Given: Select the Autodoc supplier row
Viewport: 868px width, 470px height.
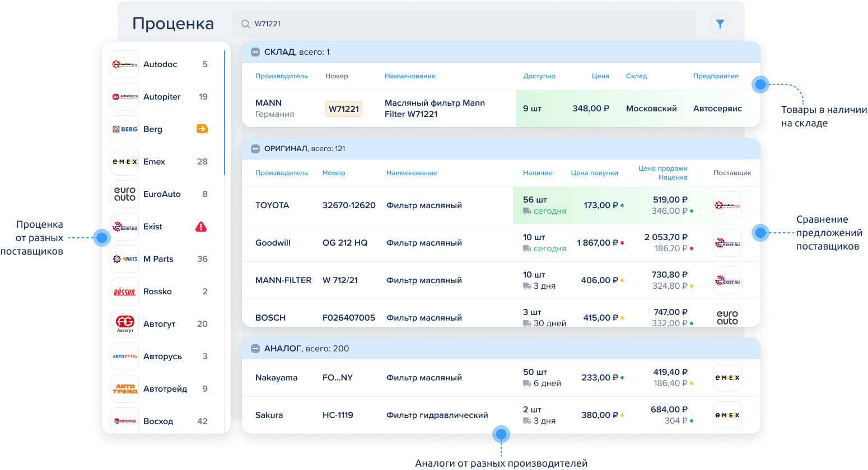Looking at the screenshot, I should pos(163,64).
